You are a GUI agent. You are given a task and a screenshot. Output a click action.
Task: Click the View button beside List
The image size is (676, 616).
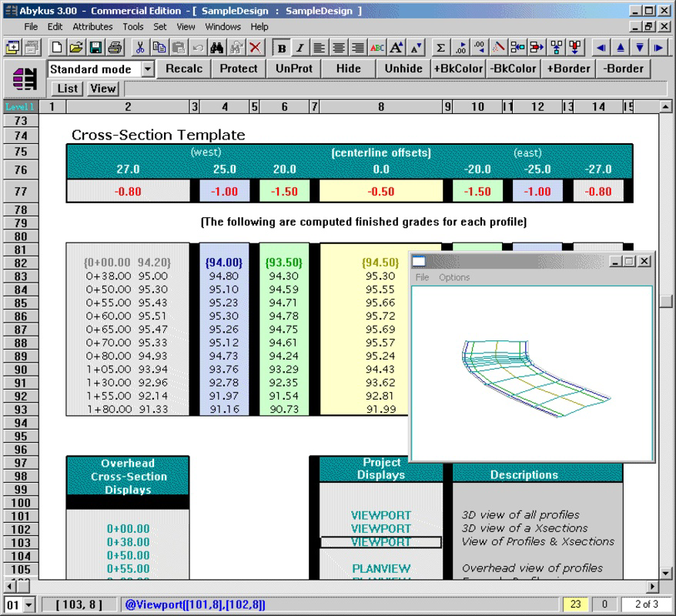pos(102,89)
